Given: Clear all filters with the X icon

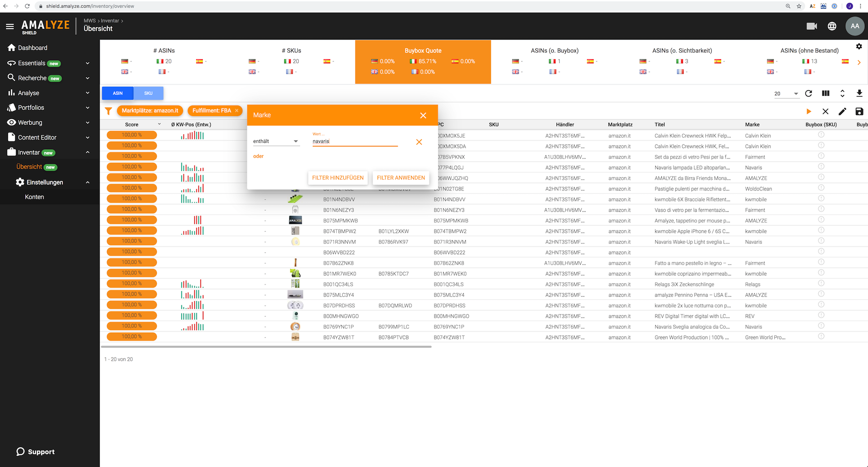Looking at the screenshot, I should [826, 111].
